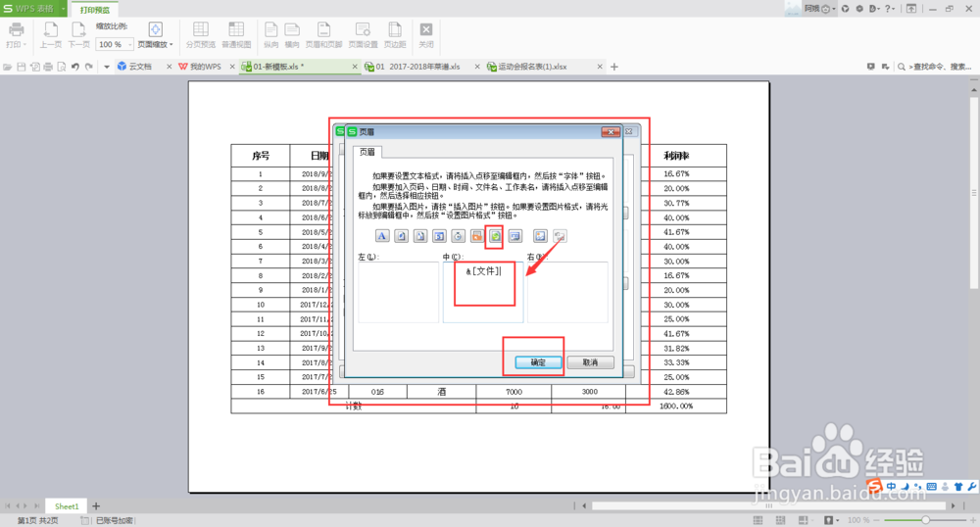Viewport: 980px width, 527px height.
Task: Click zoom in plus in status bar
Action: (x=972, y=519)
